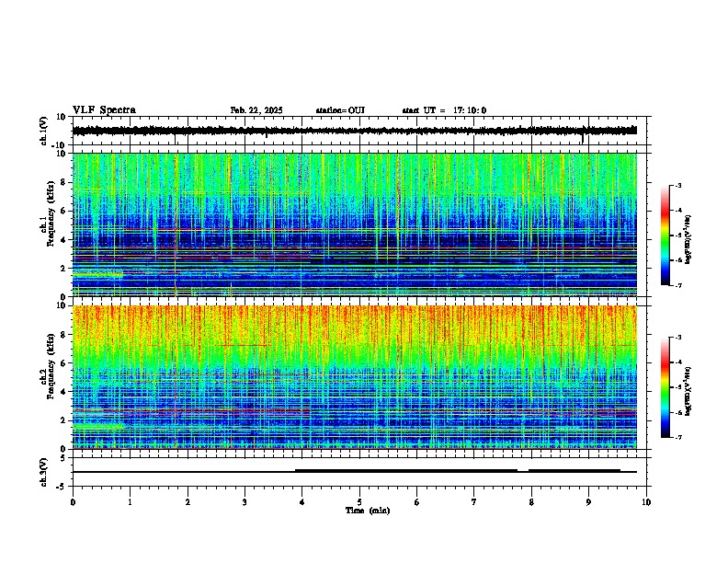Click the time-axis tick label '0'

pos(73,502)
